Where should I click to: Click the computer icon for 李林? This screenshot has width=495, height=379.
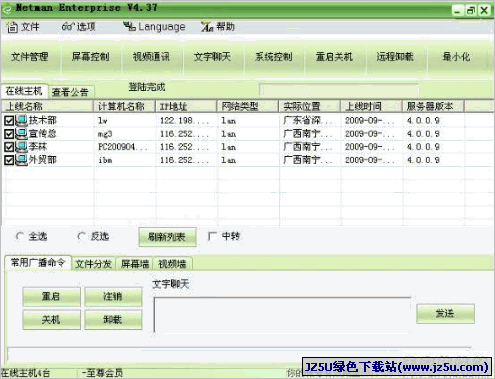(x=22, y=147)
